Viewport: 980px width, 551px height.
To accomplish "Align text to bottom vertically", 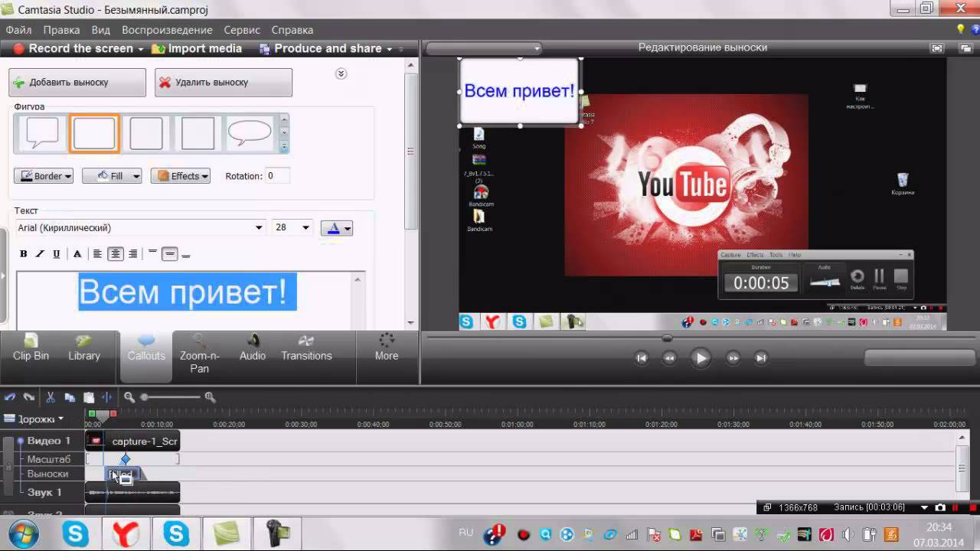I will [186, 254].
